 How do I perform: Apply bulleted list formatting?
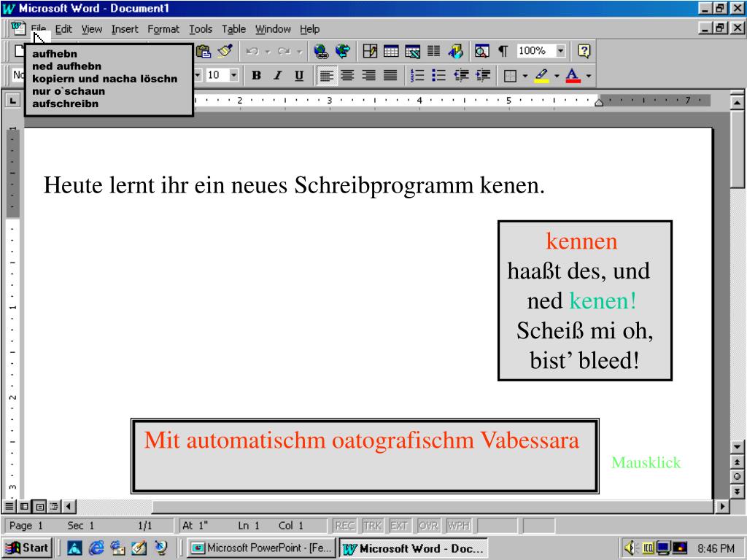438,75
